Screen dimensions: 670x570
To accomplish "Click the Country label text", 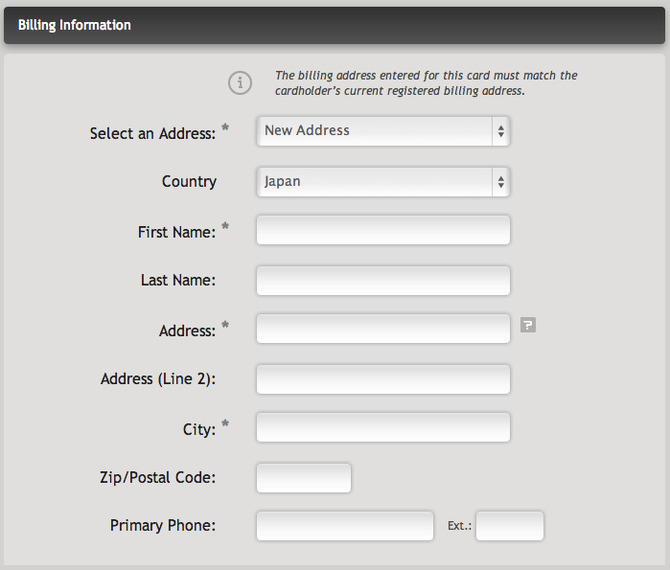I will click(189, 182).
